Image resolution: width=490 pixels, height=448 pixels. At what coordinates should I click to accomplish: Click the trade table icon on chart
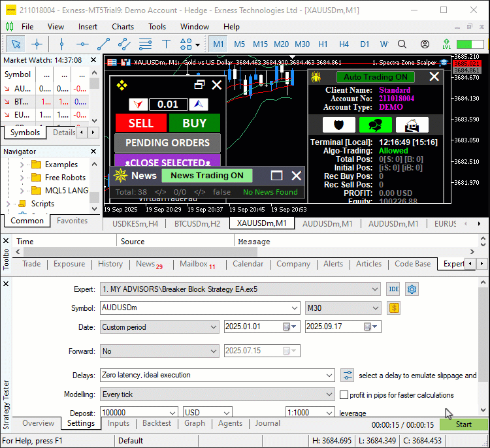pos(112,63)
